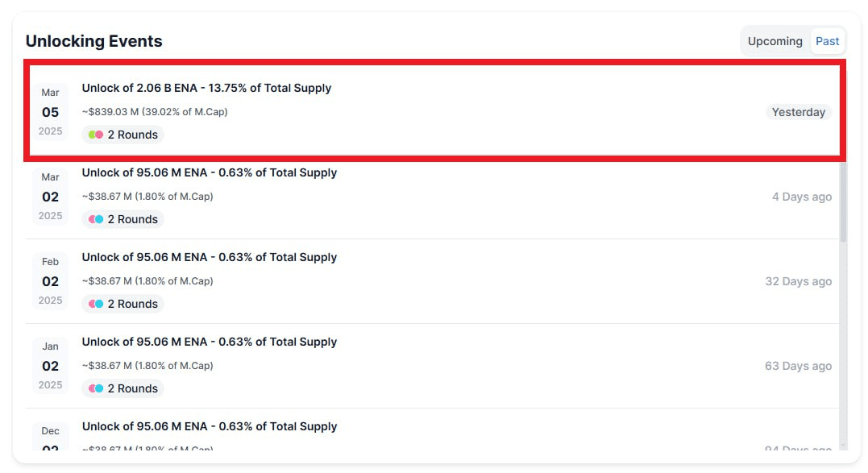The width and height of the screenshot is (868, 473).
Task: Select the Jan 02 2025 date tile
Action: [51, 366]
